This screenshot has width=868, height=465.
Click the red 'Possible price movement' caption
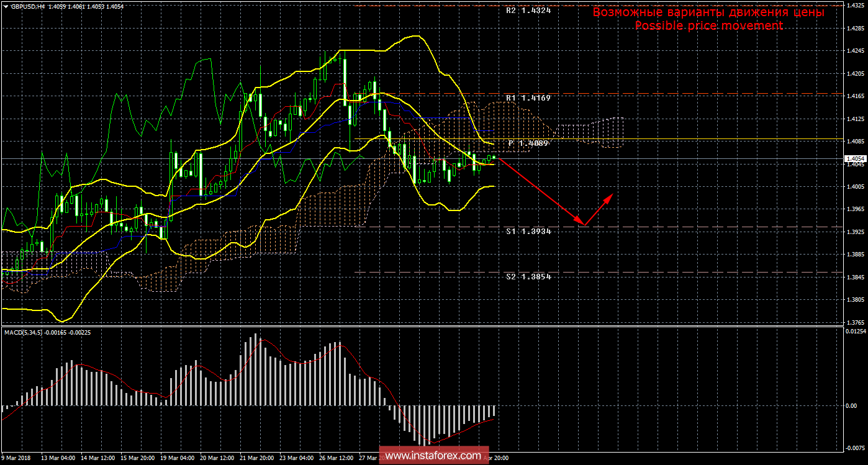708,25
